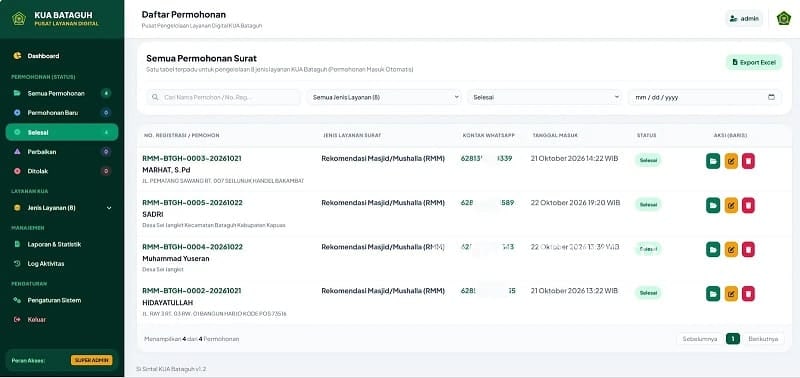This screenshot has width=800, height=378.
Task: Open folder icon for HIDAYATULLAH row
Action: point(713,293)
